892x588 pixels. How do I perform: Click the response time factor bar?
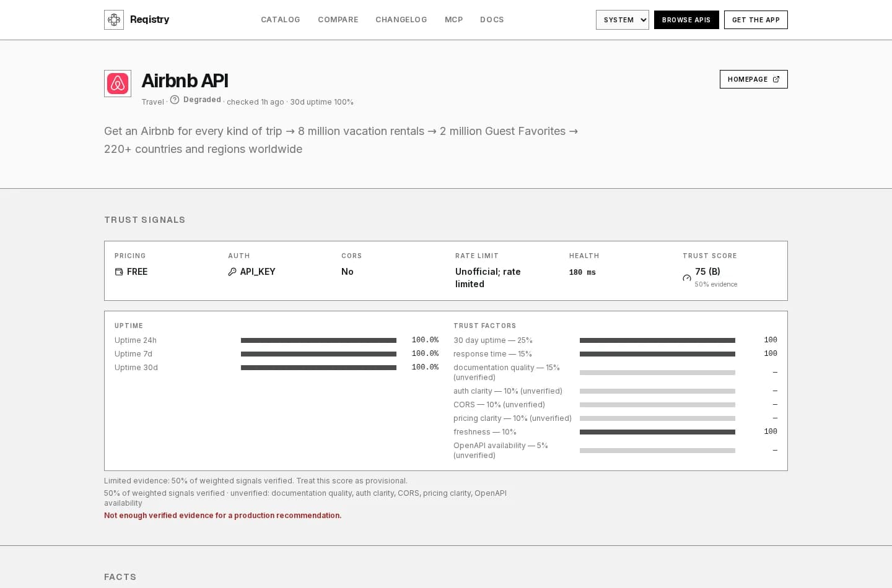[x=657, y=354]
